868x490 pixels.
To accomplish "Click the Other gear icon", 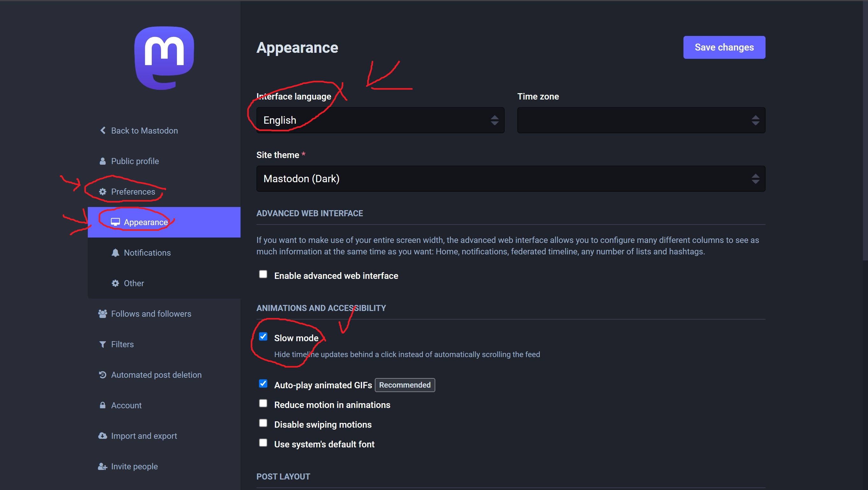I will pos(115,283).
